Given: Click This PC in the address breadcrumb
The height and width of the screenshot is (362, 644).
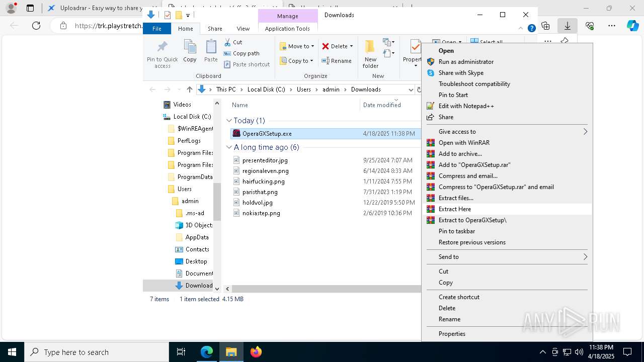Looking at the screenshot, I should 226,89.
